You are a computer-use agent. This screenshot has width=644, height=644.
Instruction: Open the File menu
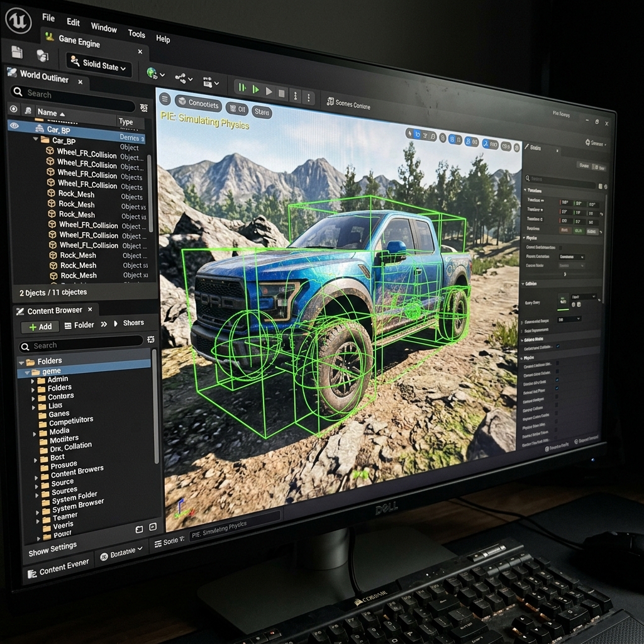(x=48, y=18)
